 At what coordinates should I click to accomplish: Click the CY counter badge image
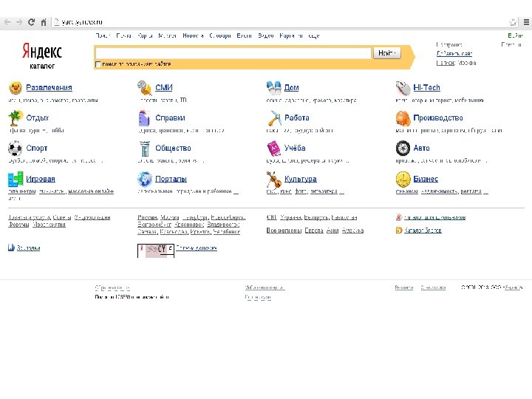[156, 250]
